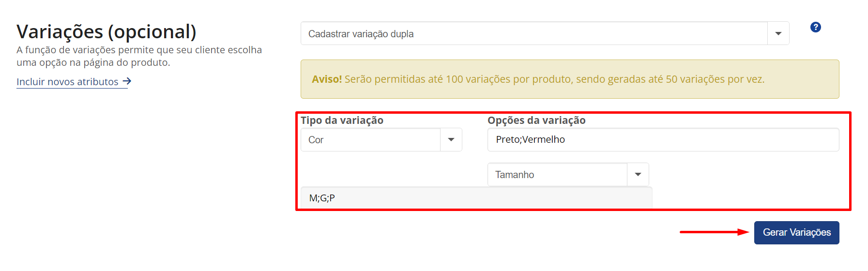
Task: Click the Aviso warning banner
Action: (570, 79)
